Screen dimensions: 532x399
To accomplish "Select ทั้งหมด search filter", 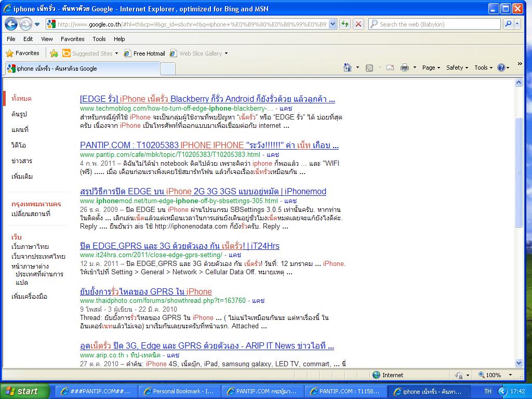I will click(x=21, y=99).
